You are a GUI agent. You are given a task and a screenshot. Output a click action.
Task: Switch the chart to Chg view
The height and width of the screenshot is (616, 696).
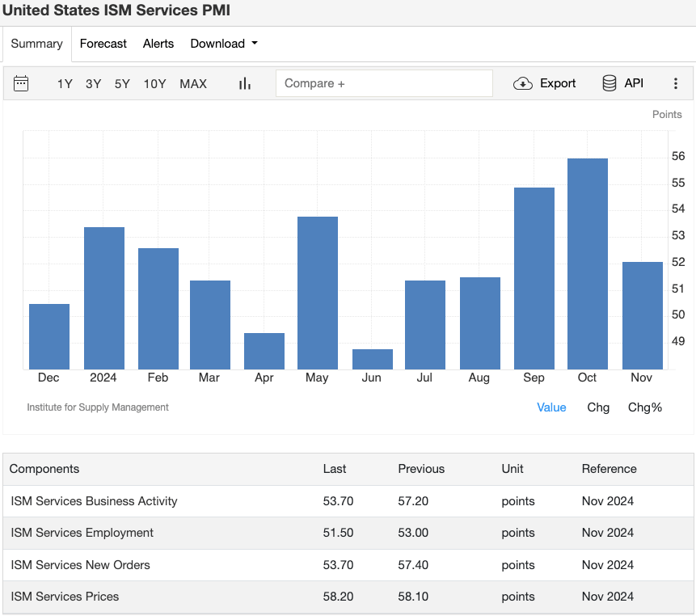click(598, 407)
